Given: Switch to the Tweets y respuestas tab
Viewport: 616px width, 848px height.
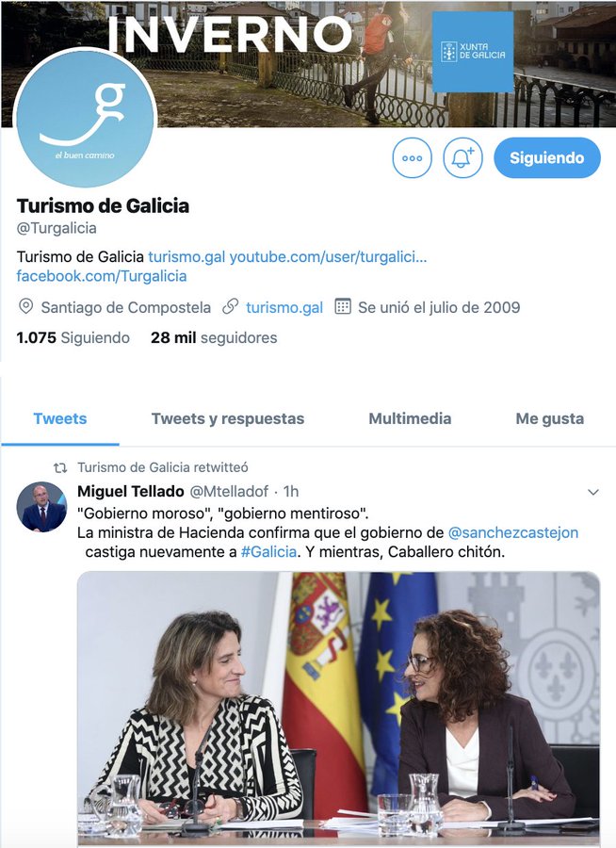Looking at the screenshot, I should pos(228,418).
